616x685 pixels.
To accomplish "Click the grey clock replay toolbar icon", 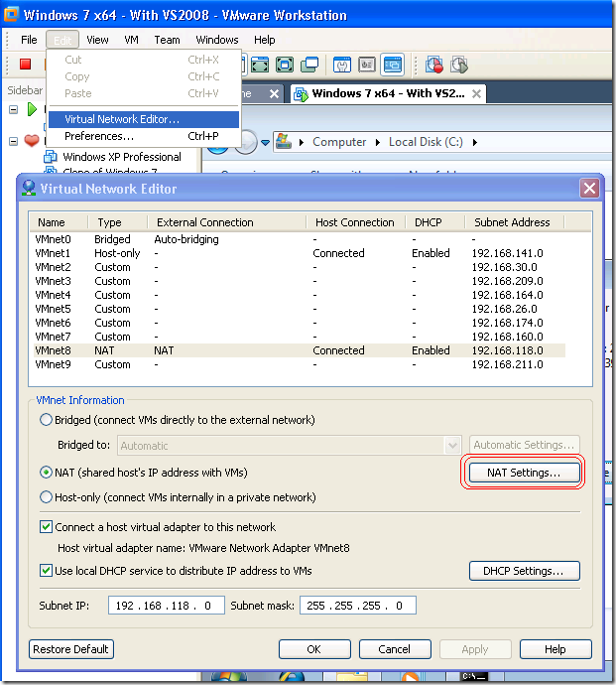I will click(x=459, y=66).
